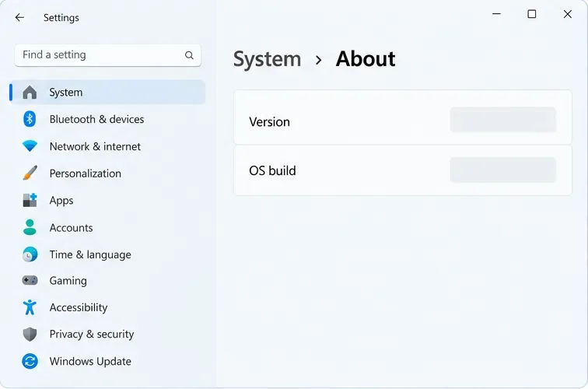
Task: Open Network & internet settings
Action: coord(107,146)
